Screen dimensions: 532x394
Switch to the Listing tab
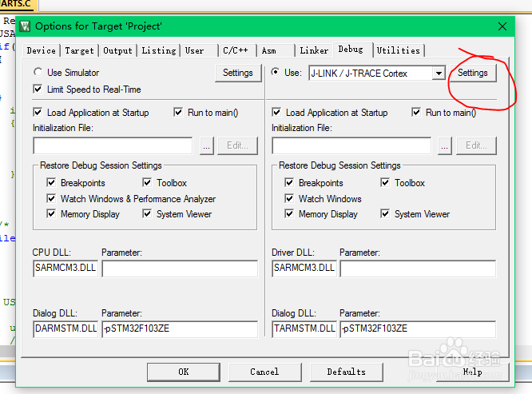click(x=159, y=50)
